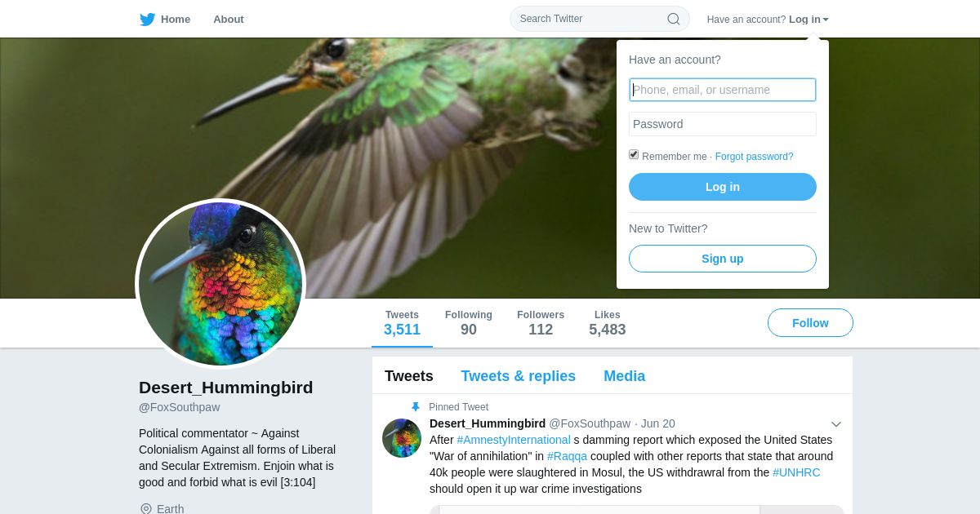Click the blue Log in button
This screenshot has width=980, height=514.
(723, 187)
